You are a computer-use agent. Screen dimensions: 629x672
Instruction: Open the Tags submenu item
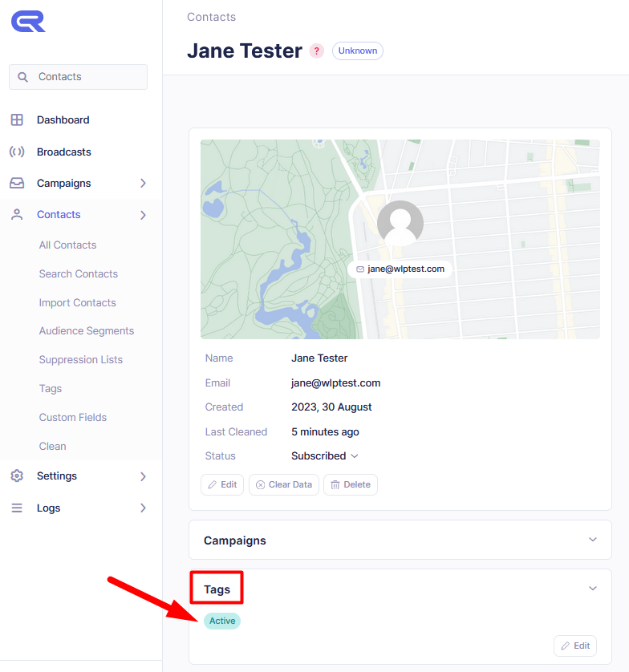tap(51, 389)
